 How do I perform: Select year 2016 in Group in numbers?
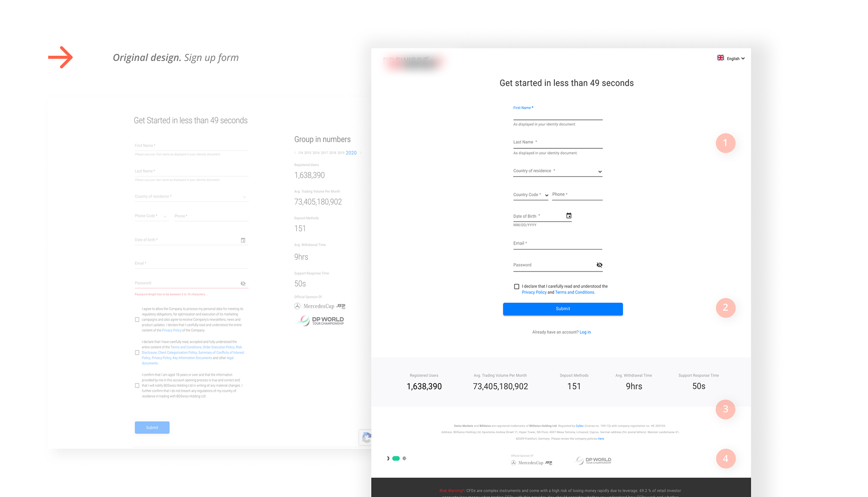pyautogui.click(x=316, y=153)
